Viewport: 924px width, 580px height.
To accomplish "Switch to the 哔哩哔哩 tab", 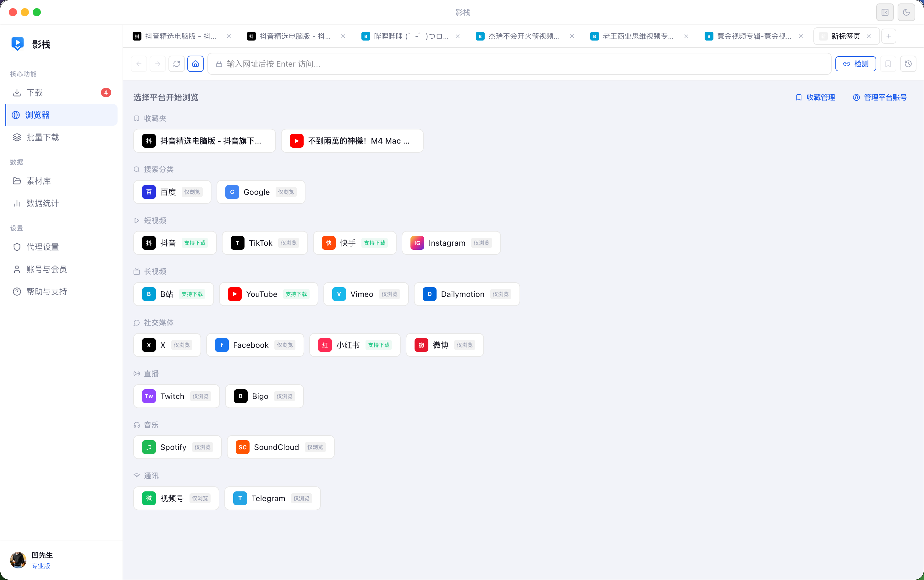I will click(410, 36).
